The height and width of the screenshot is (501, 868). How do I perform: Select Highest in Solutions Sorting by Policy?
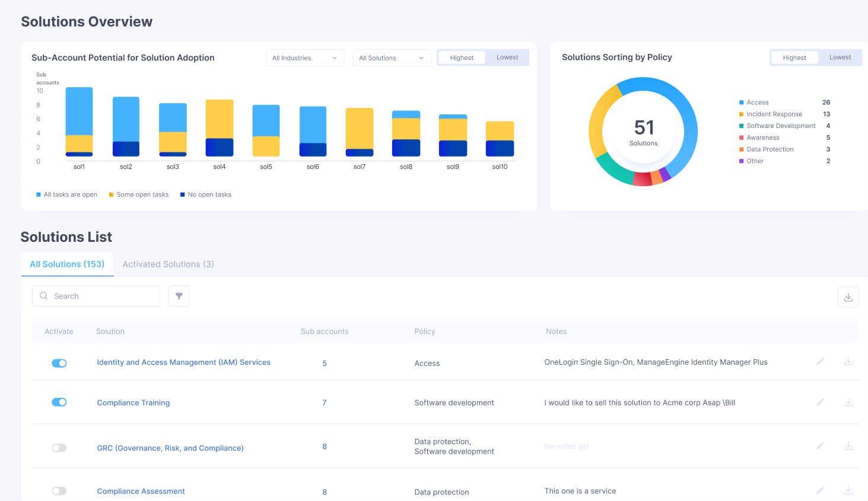click(794, 58)
